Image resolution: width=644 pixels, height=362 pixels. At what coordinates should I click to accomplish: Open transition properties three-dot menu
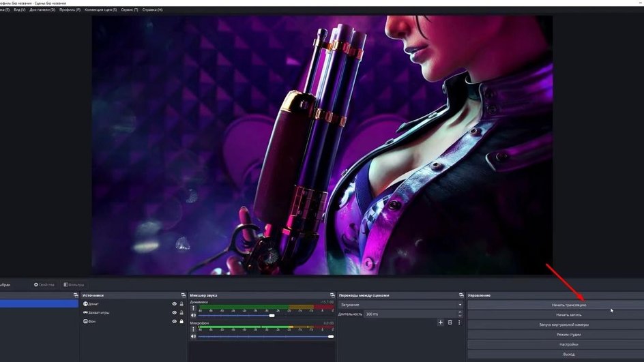(459, 322)
